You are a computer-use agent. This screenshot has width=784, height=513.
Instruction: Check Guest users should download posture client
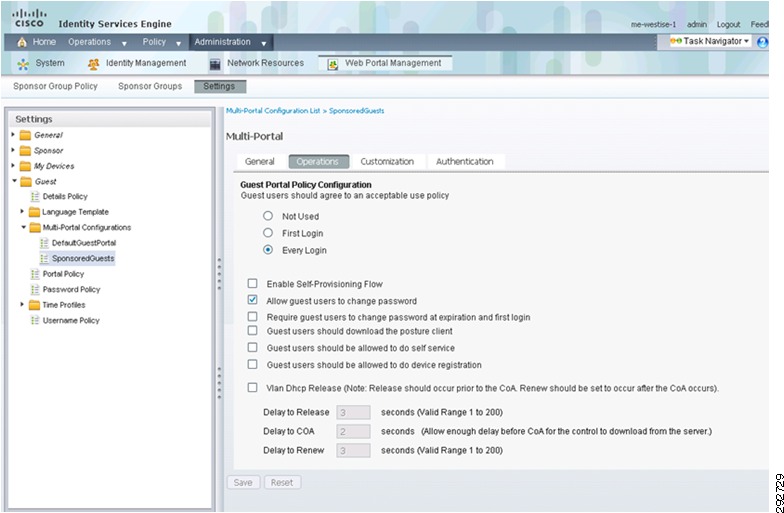coord(252,330)
